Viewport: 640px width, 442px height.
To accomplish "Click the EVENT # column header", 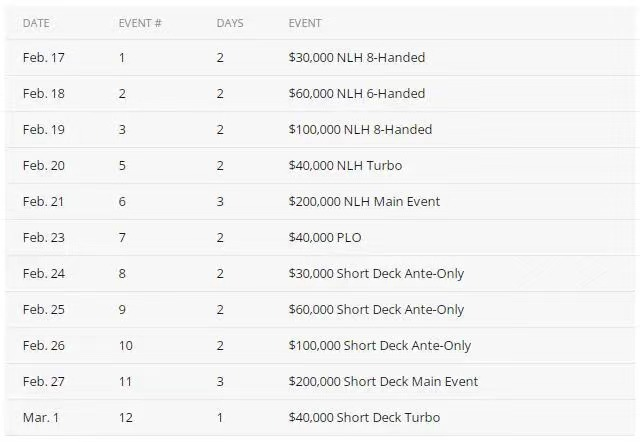I will [140, 22].
